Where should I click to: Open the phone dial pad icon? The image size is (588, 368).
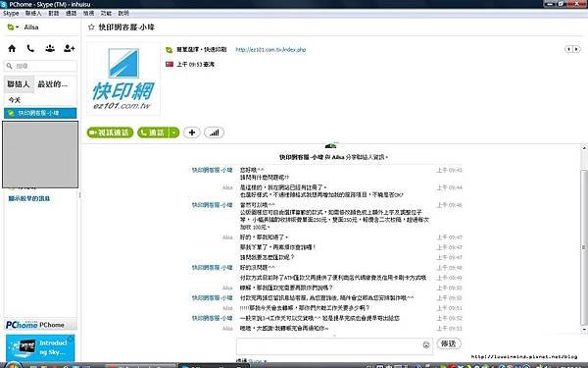coord(30,48)
